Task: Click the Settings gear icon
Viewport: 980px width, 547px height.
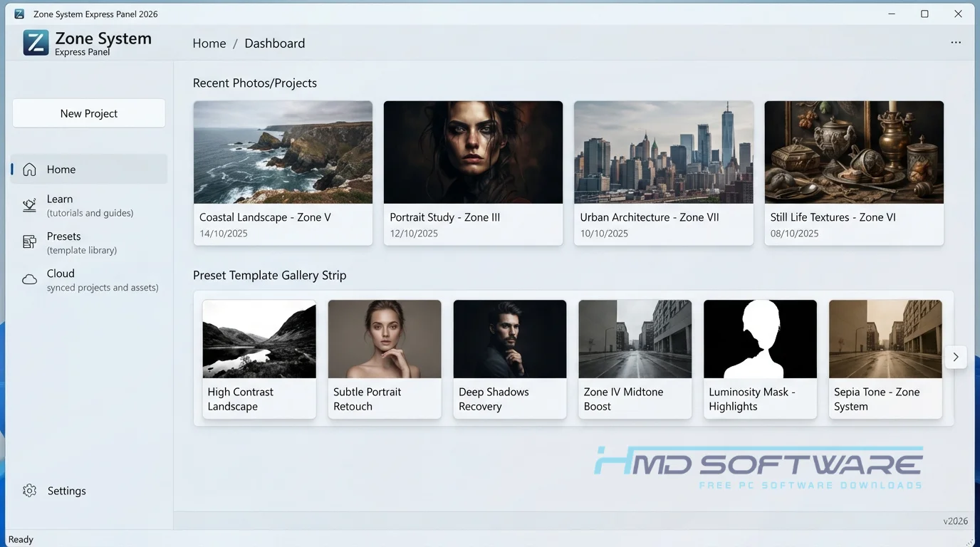Action: coord(29,491)
